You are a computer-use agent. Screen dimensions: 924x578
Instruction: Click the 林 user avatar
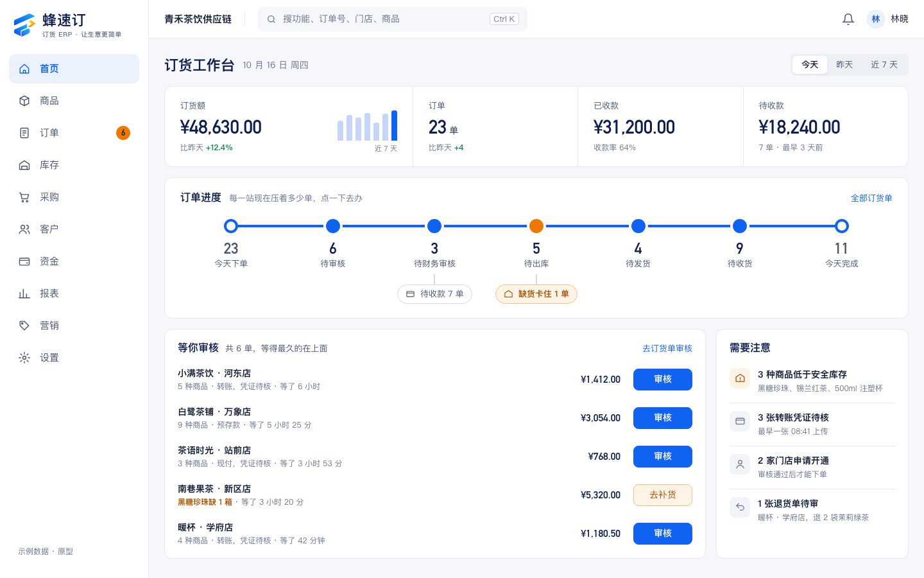[876, 19]
